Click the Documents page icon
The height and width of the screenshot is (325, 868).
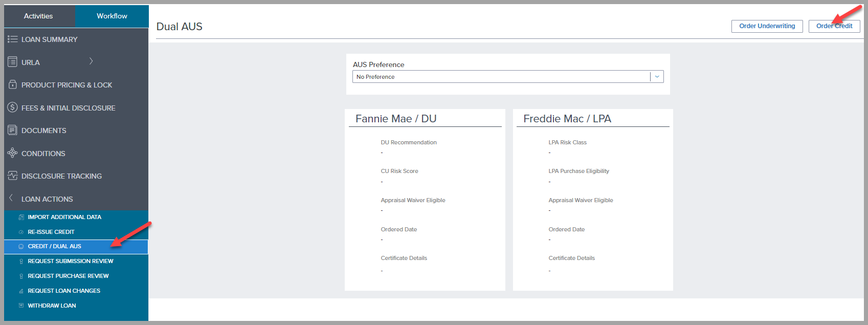click(x=12, y=131)
